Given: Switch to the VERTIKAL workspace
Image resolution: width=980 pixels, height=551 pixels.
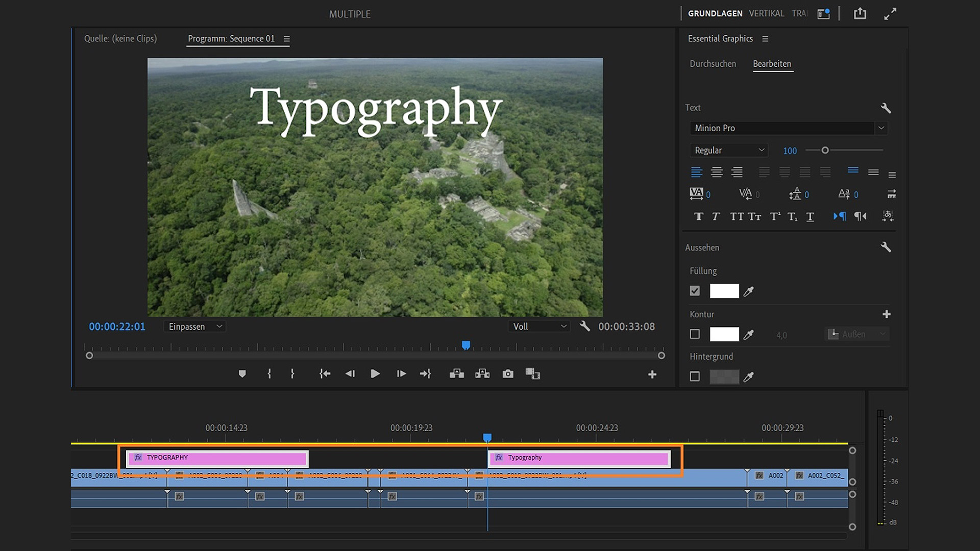Looking at the screenshot, I should point(766,14).
